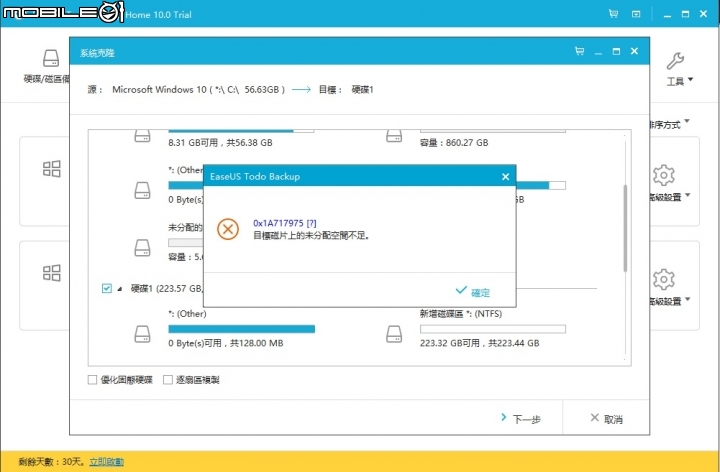Screen dimensions: 720x472
Task: Click the 目標磁片上的未分配空間不足 message
Action: (x=311, y=236)
